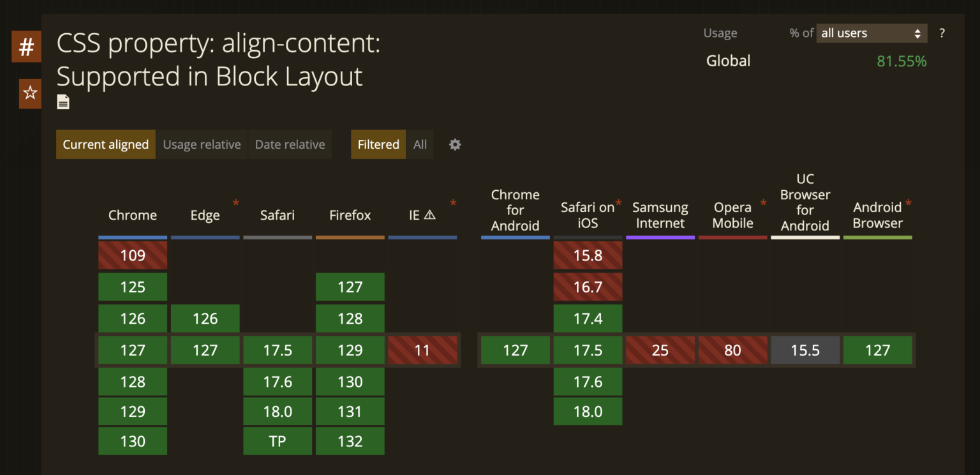Image resolution: width=980 pixels, height=475 pixels.
Task: Click the dropdown arrows next to all users
Action: click(917, 33)
